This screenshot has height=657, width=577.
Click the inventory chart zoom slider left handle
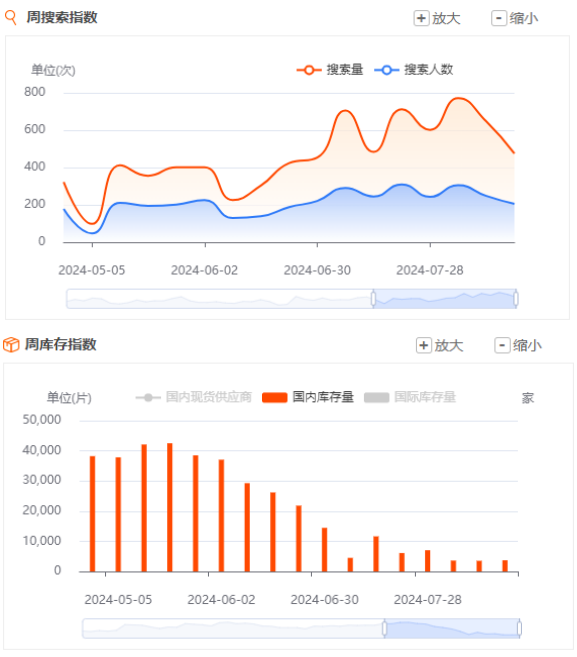coord(384,629)
